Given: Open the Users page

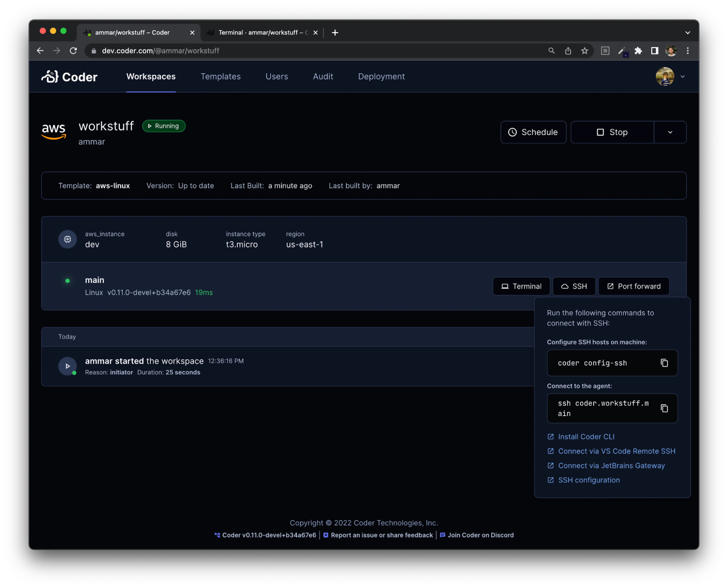Looking at the screenshot, I should point(277,76).
